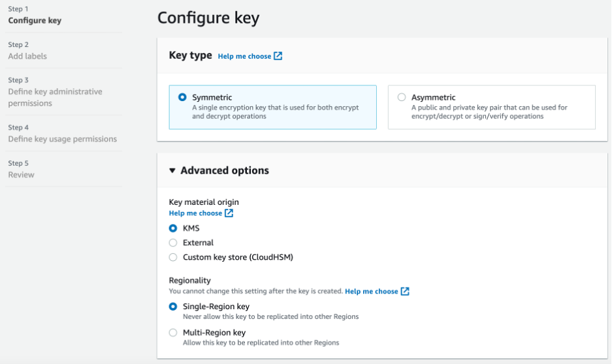Select Multi-Region key option
Screen dimensions: 612x364
tap(173, 332)
